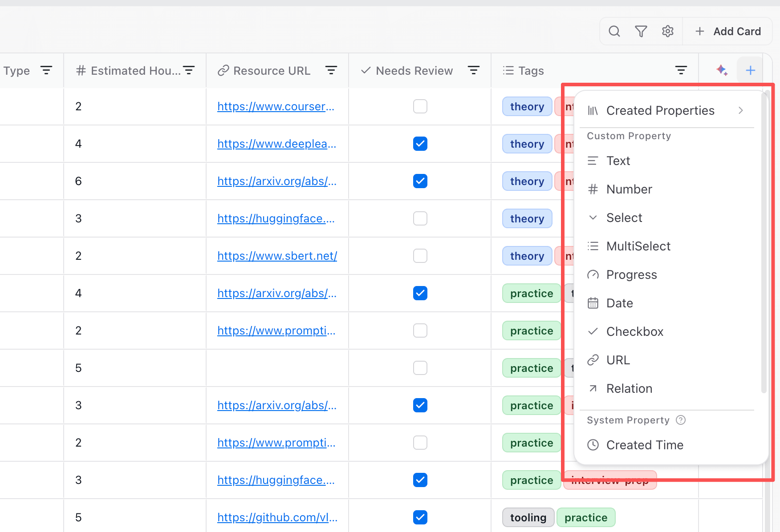Open the https://www.sbert.net/ link
Viewport: 780px width, 532px height.
click(x=277, y=256)
